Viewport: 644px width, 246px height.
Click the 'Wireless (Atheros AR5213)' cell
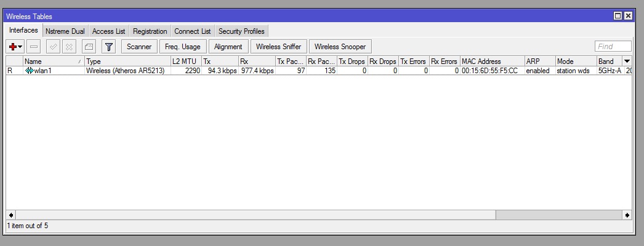125,71
